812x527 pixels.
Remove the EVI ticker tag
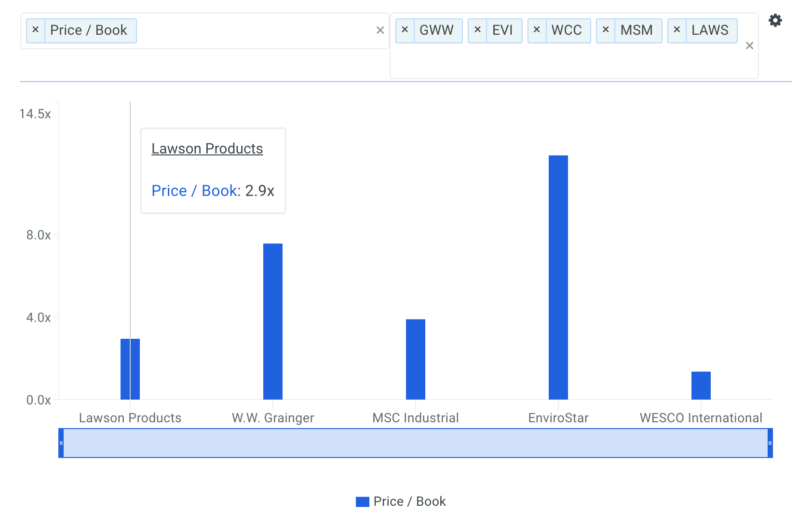477,30
